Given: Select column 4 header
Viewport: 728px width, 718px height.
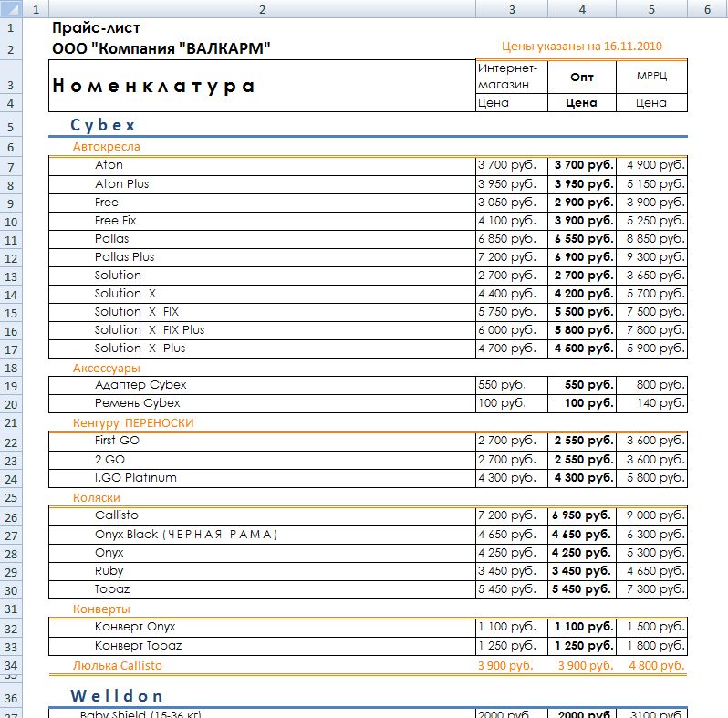Looking at the screenshot, I should point(582,9).
